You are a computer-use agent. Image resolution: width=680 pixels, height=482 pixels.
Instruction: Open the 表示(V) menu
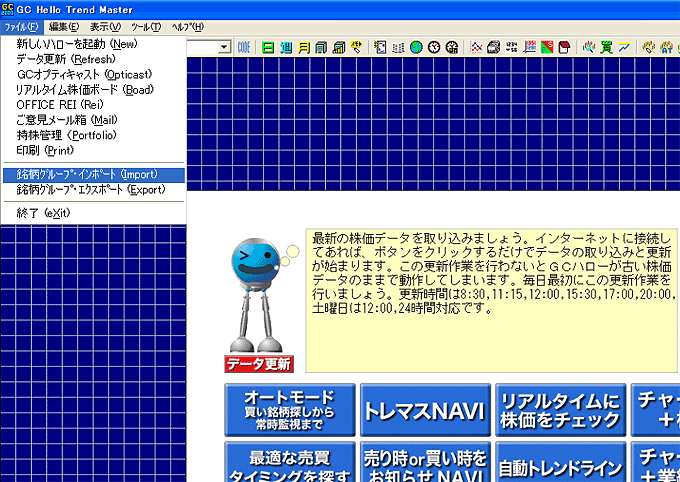coord(105,27)
